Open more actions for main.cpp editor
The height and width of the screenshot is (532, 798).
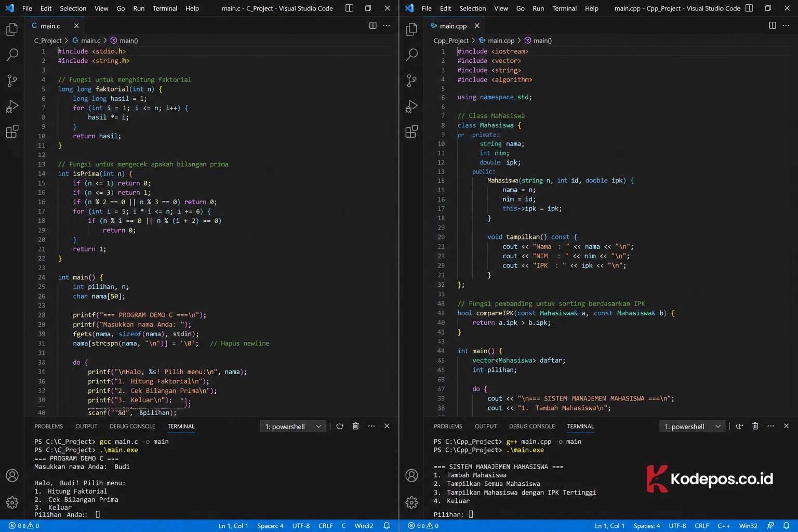click(786, 25)
